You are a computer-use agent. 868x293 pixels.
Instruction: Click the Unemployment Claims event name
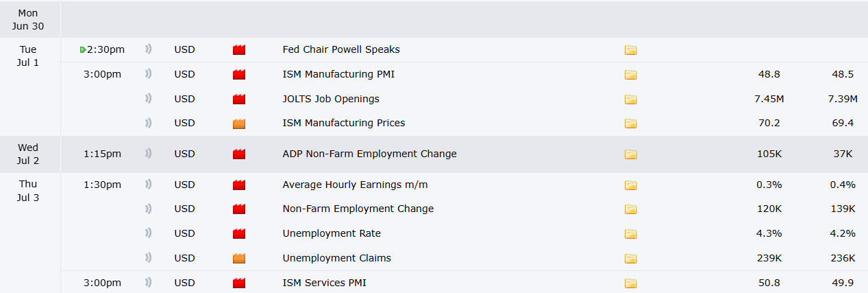click(337, 258)
